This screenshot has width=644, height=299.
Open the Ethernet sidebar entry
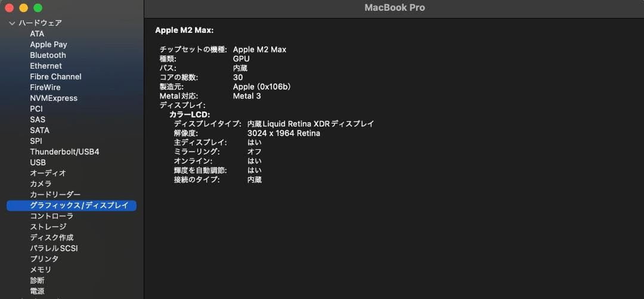[x=46, y=66]
